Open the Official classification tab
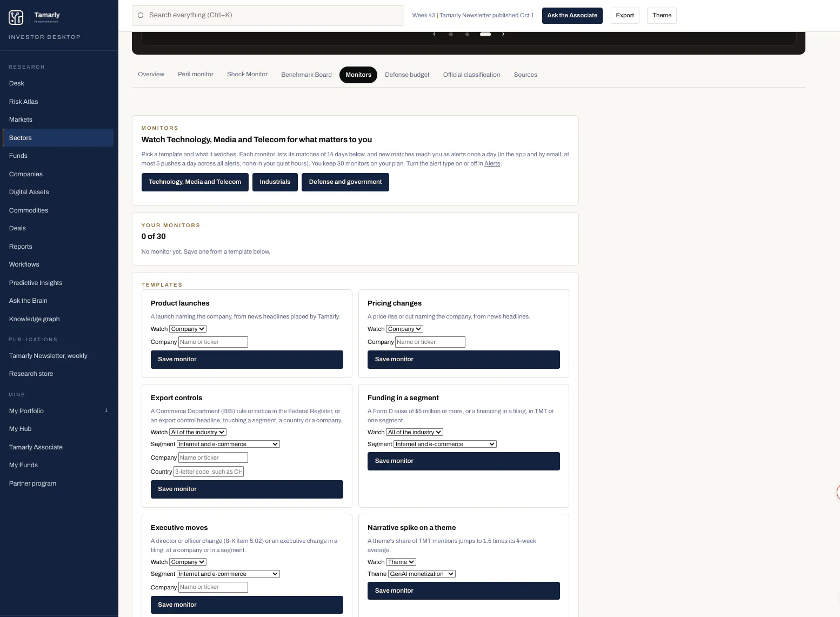The width and height of the screenshot is (840, 617). (x=471, y=75)
